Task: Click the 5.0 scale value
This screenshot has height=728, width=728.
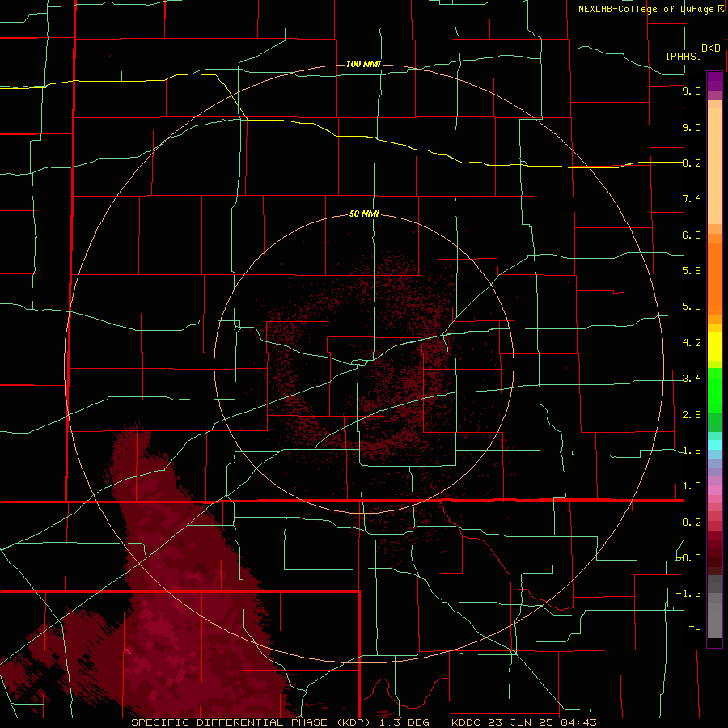Action: (x=692, y=307)
